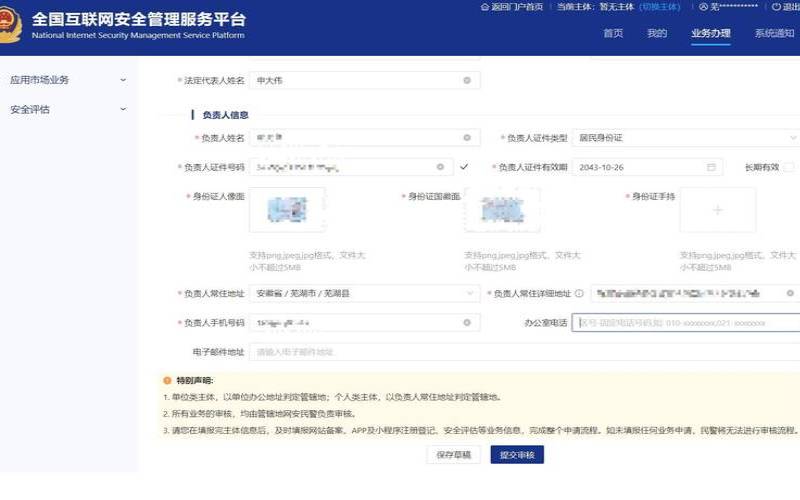Screen dimensions: 800x500
Task: Click plus icon to upload 身份证手持
Action: [718, 210]
